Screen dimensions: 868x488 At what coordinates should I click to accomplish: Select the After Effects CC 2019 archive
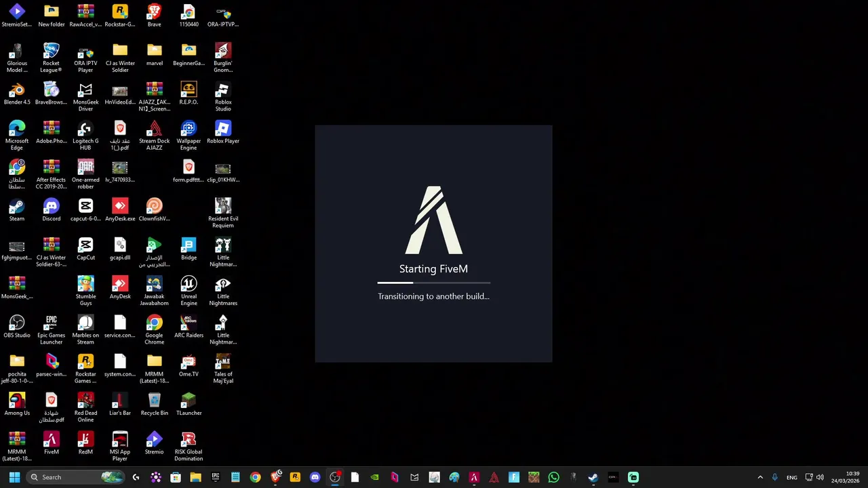(x=52, y=174)
